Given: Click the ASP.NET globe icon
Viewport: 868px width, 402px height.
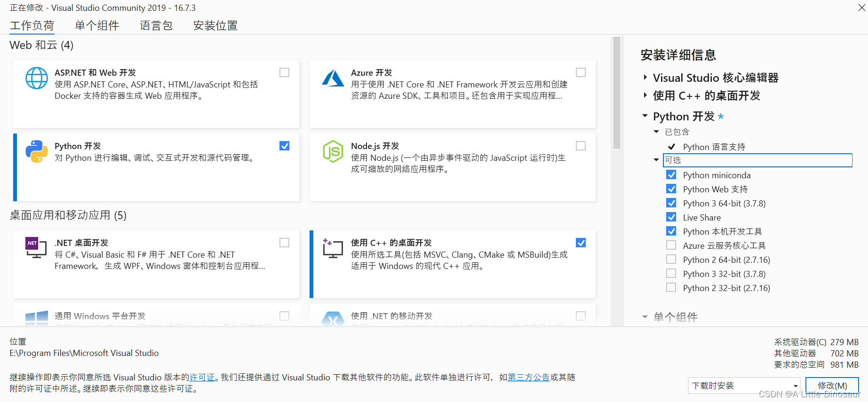Looking at the screenshot, I should point(37,78).
